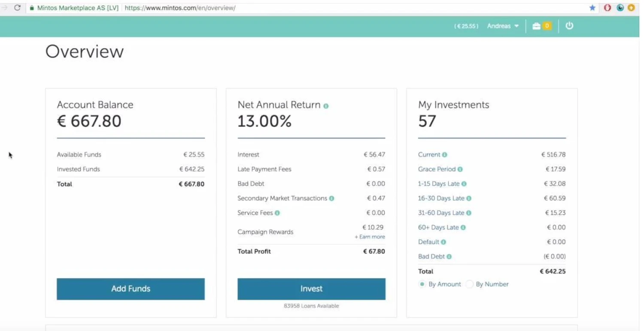644x331 pixels.
Task: Expand the Andreas account dropdown
Action: (x=503, y=26)
